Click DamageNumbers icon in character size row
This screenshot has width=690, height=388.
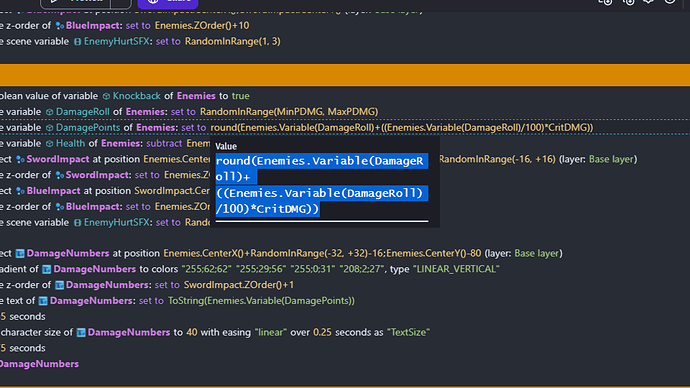click(81, 333)
